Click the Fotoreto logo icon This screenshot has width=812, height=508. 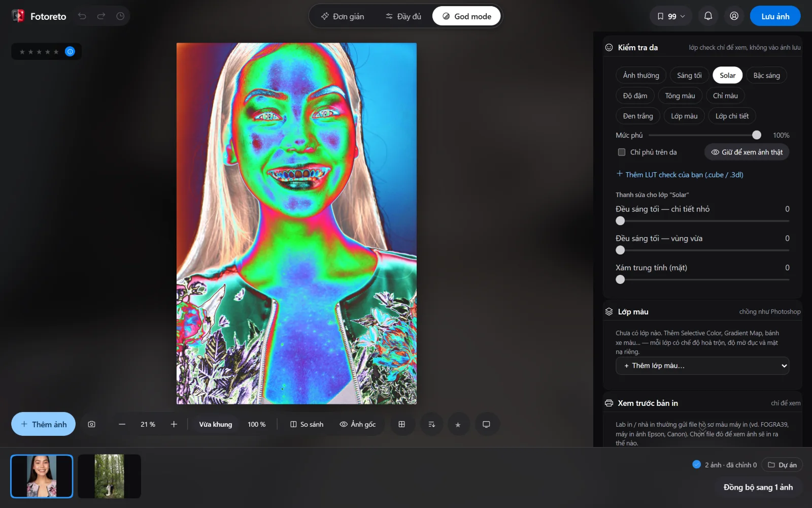[18, 16]
